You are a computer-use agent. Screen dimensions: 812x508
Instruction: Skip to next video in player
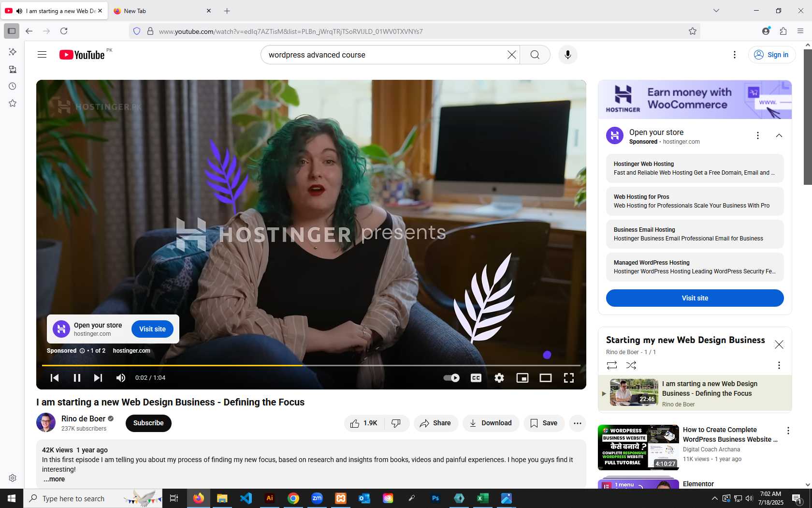(98, 378)
